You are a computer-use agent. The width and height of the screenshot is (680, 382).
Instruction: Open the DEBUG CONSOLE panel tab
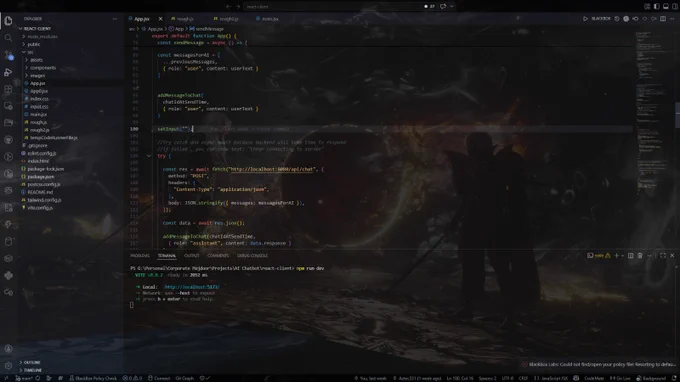pyautogui.click(x=252, y=256)
